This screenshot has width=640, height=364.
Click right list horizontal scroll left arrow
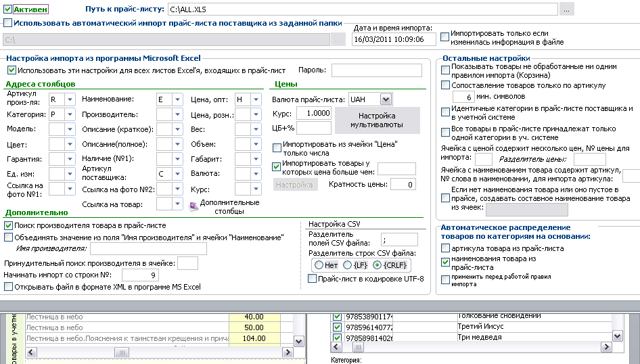(336, 347)
